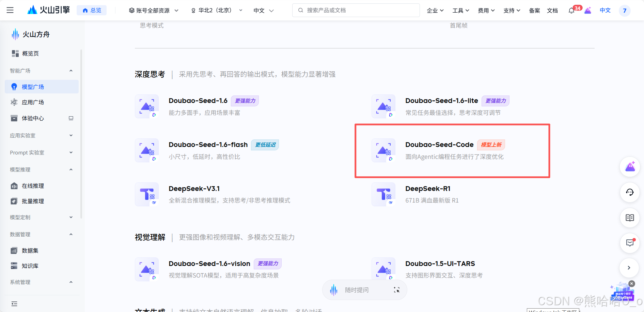This screenshot has width=644, height=312.
Task: Click the Doubao-Seed-1.6-vision thumbnail icon
Action: (147, 269)
